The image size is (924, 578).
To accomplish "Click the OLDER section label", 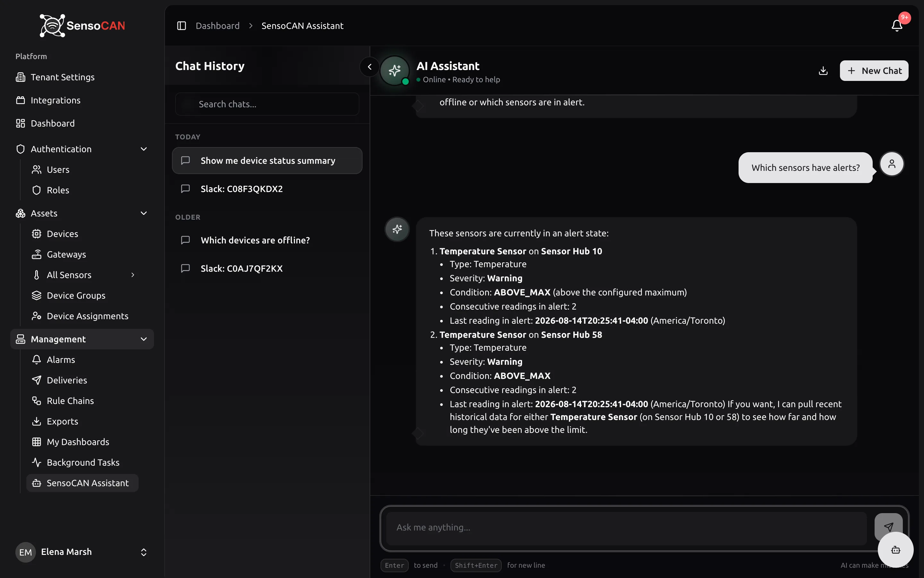I will click(187, 217).
